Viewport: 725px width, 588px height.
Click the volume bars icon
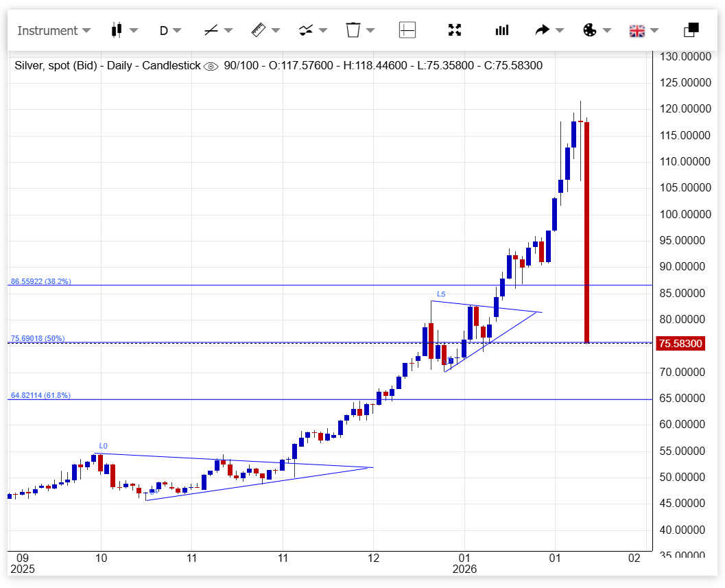[x=502, y=30]
